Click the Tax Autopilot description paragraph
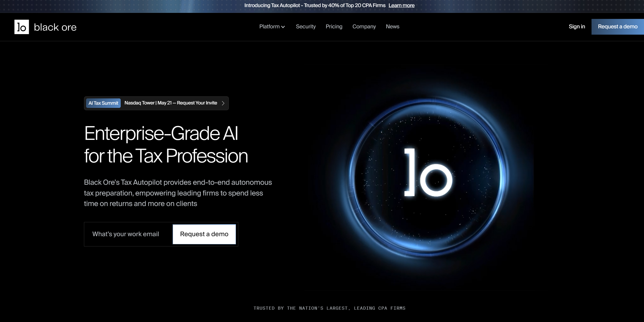 click(178, 193)
